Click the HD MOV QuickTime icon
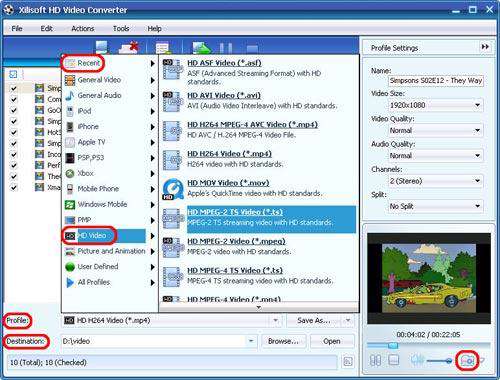Image resolution: width=500 pixels, height=380 pixels. click(x=173, y=189)
